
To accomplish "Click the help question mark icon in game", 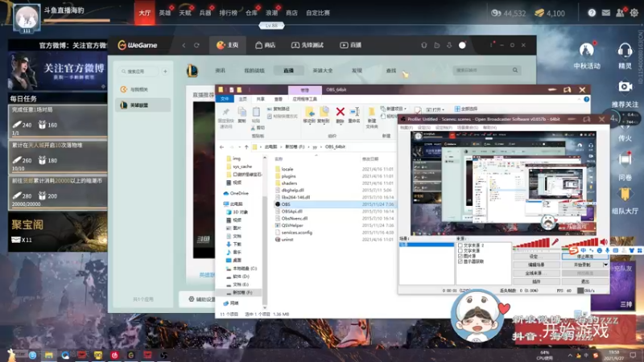I will (x=592, y=13).
